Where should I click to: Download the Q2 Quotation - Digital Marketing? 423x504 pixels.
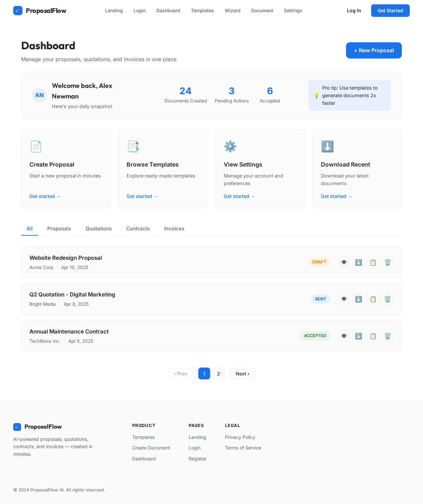tap(359, 299)
